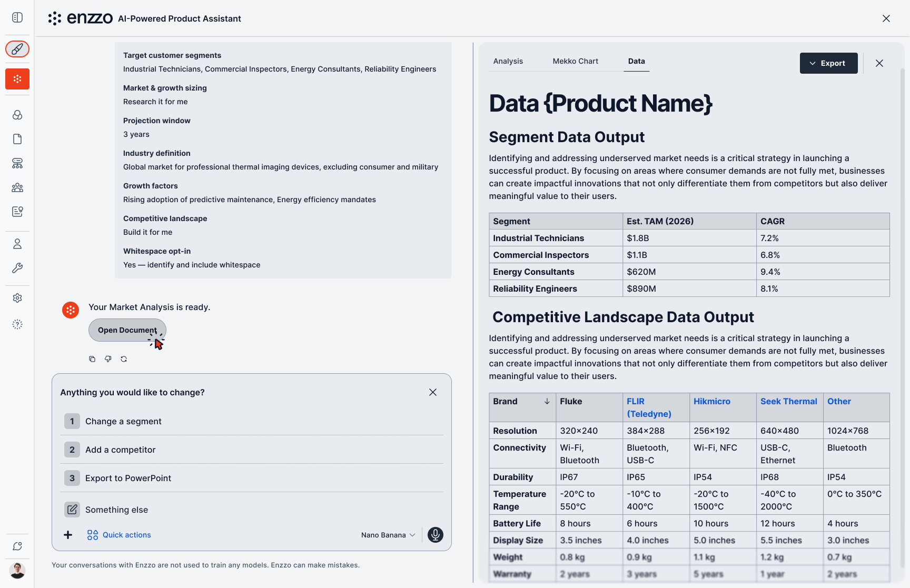
Task: Open the settings gear icon in sidebar
Action: coord(17,298)
